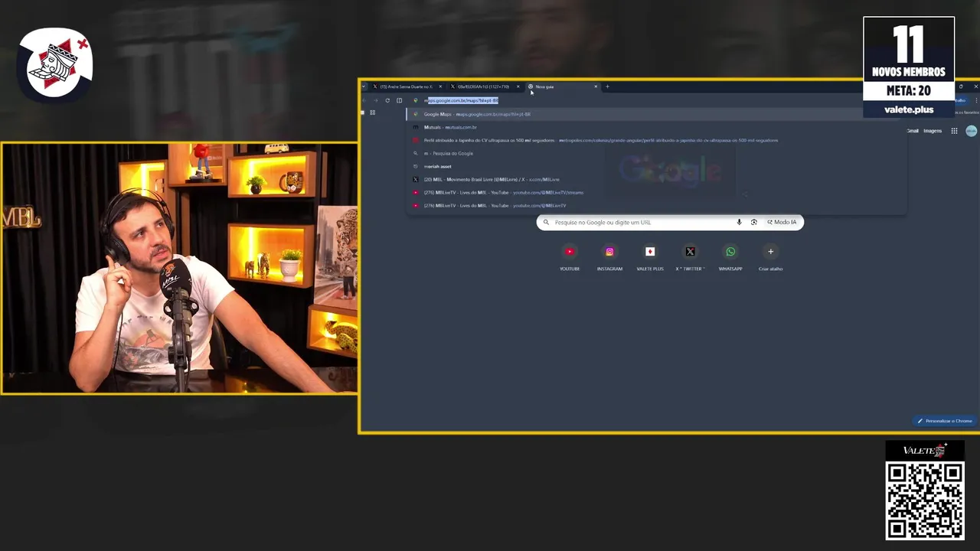Click the browser address bar URL
This screenshot has height=551, width=980.
click(x=462, y=100)
